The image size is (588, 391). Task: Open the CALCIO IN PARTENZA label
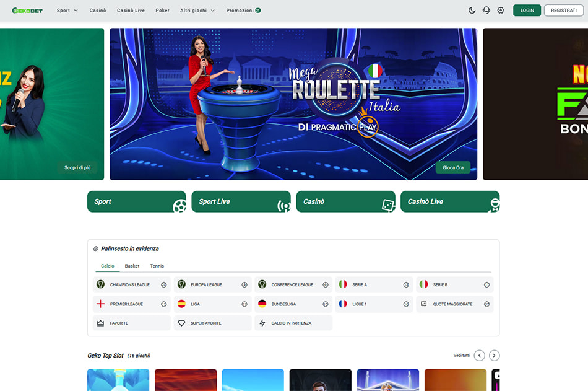(292, 323)
